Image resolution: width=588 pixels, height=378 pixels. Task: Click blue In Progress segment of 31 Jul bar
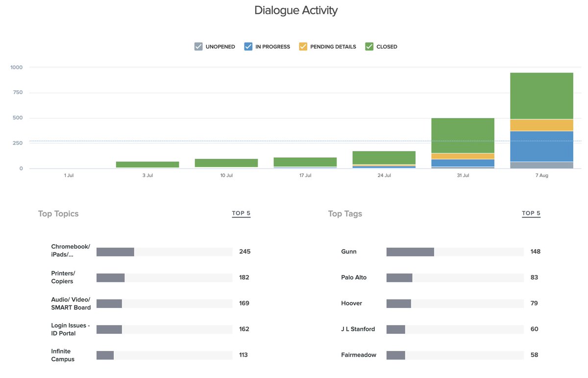[463, 163]
